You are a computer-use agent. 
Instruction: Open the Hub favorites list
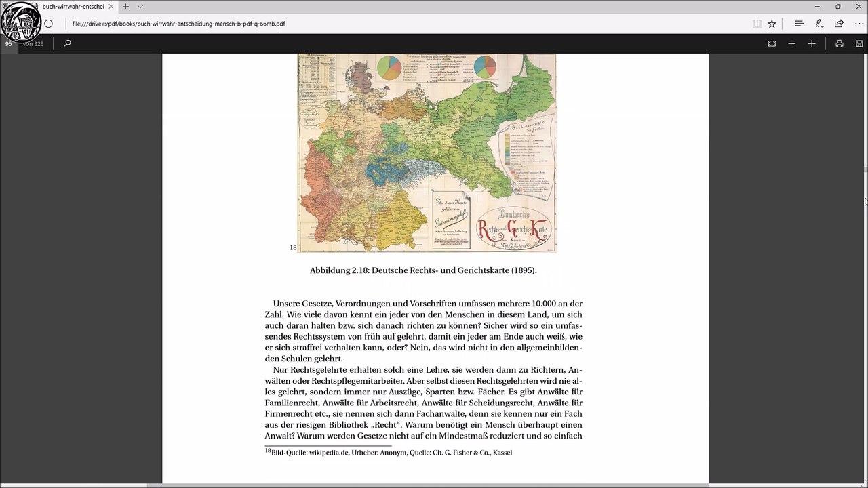click(799, 24)
